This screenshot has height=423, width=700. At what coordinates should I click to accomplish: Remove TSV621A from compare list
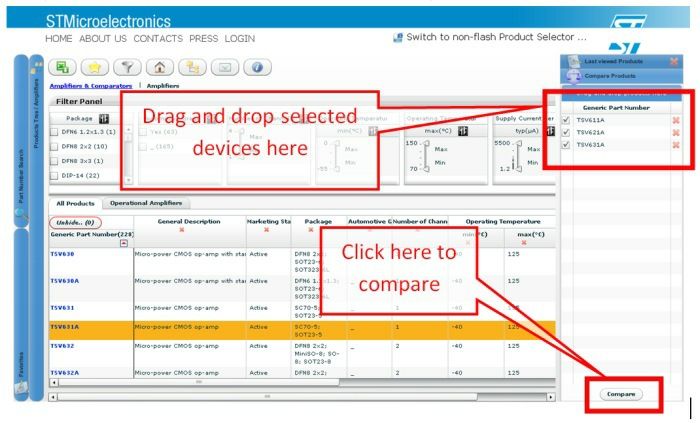pos(676,133)
